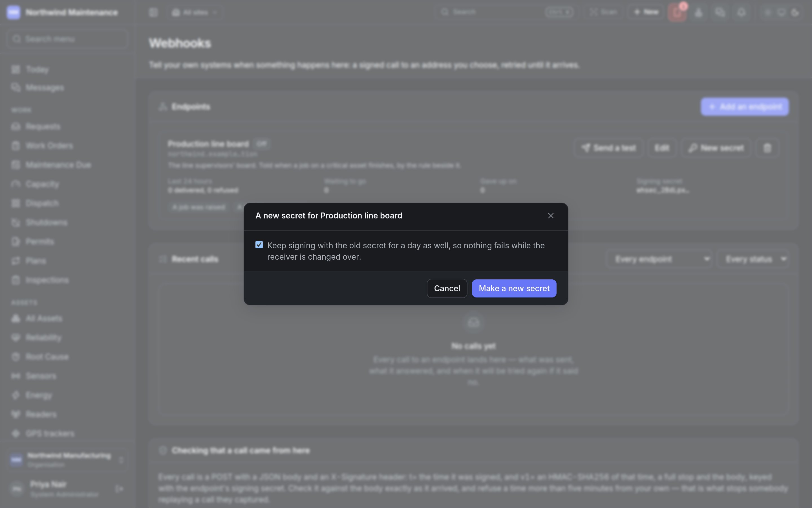Open Requests in the sidebar
Screen dimensions: 812x508
pyautogui.click(x=67, y=127)
